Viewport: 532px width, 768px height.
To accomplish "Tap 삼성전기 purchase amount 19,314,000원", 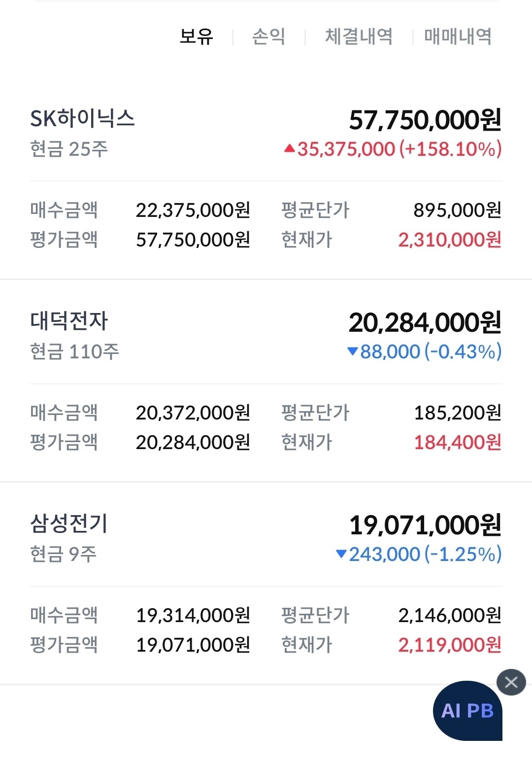I will tap(193, 615).
